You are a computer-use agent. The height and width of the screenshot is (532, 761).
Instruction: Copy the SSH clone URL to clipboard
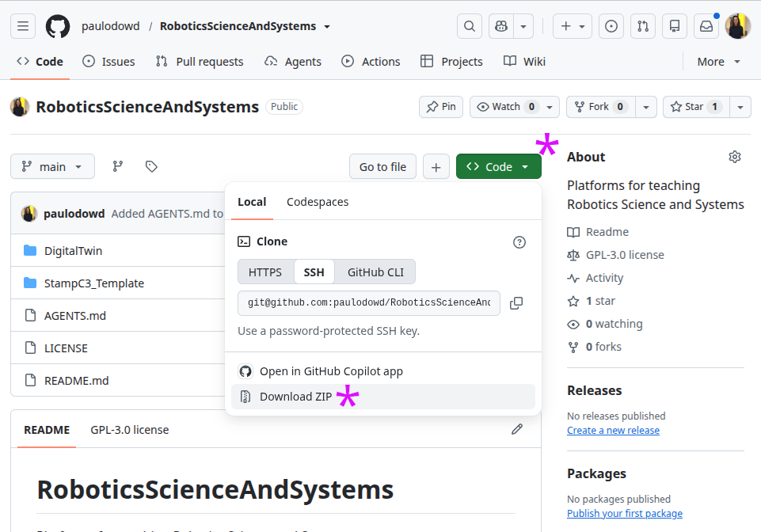tap(516, 303)
